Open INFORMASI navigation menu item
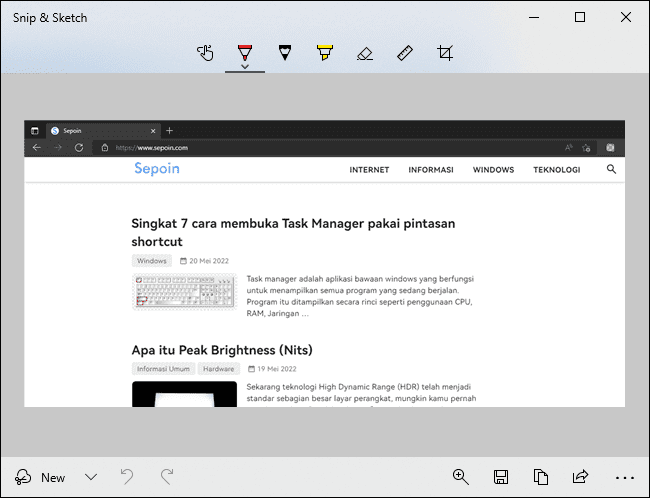This screenshot has width=650, height=498. [431, 170]
